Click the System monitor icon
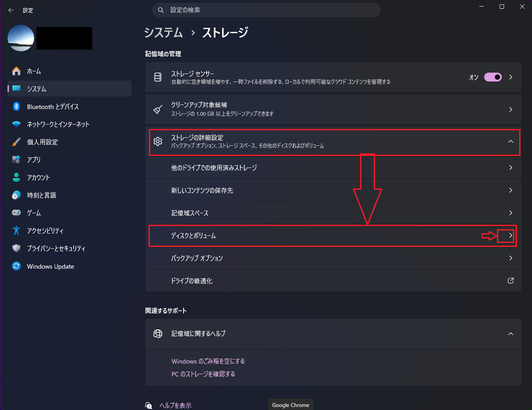 (16, 88)
